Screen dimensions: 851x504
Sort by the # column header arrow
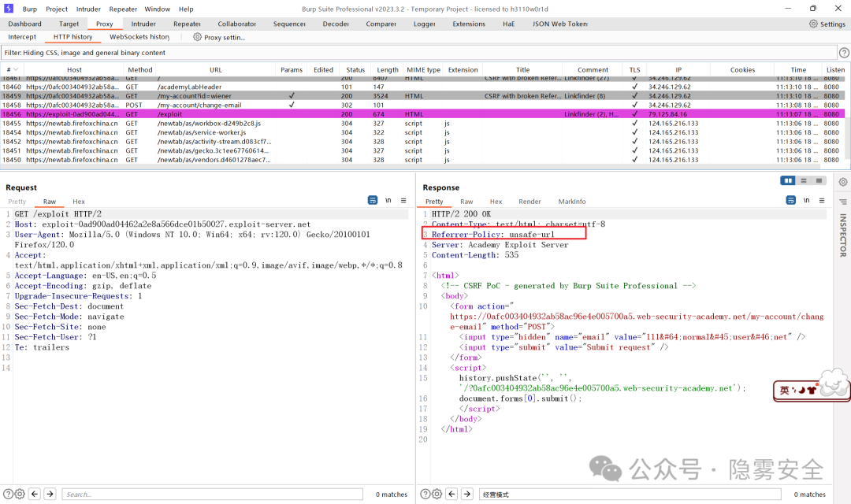(x=16, y=69)
